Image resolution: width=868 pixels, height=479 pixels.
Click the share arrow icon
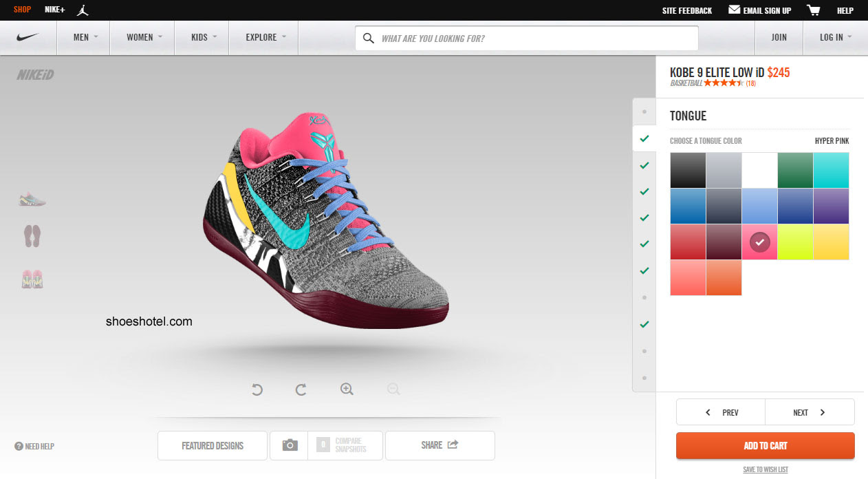[453, 445]
